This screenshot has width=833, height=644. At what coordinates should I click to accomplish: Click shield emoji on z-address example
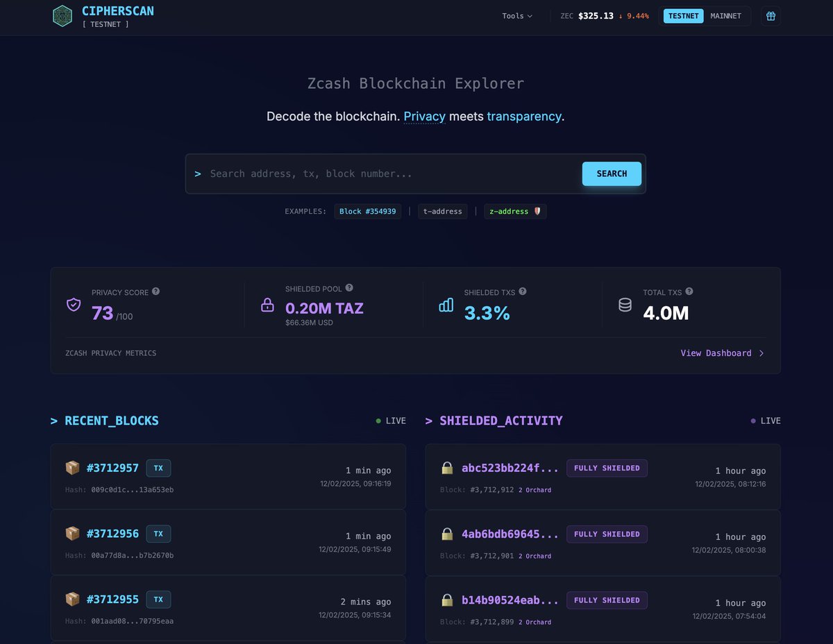pos(537,211)
